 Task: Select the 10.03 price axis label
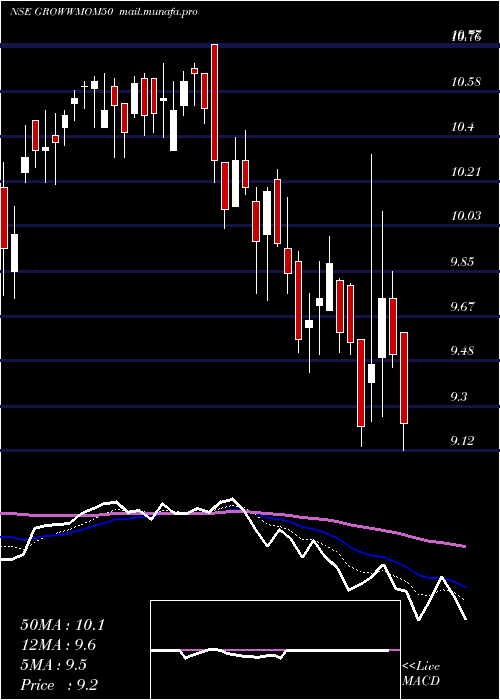tap(466, 216)
